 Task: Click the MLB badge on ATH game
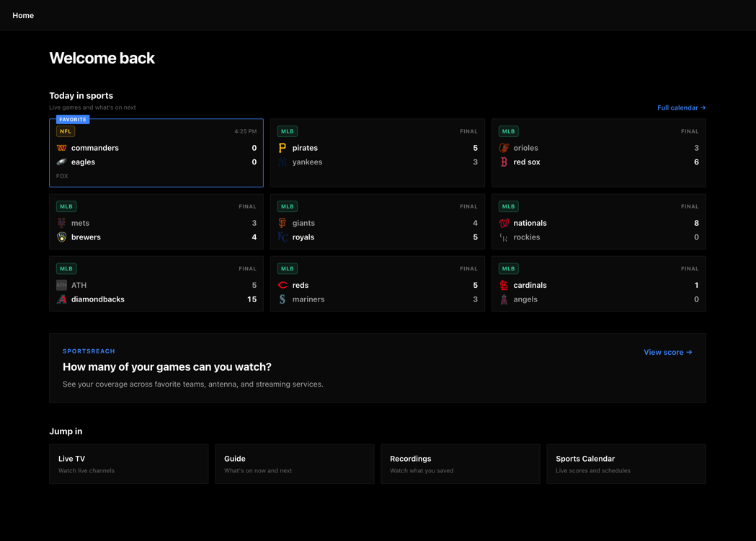coord(66,269)
